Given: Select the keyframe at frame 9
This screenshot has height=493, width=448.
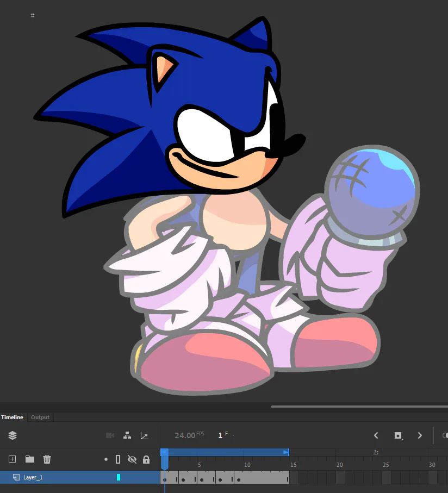Looking at the screenshot, I should coord(239,480).
